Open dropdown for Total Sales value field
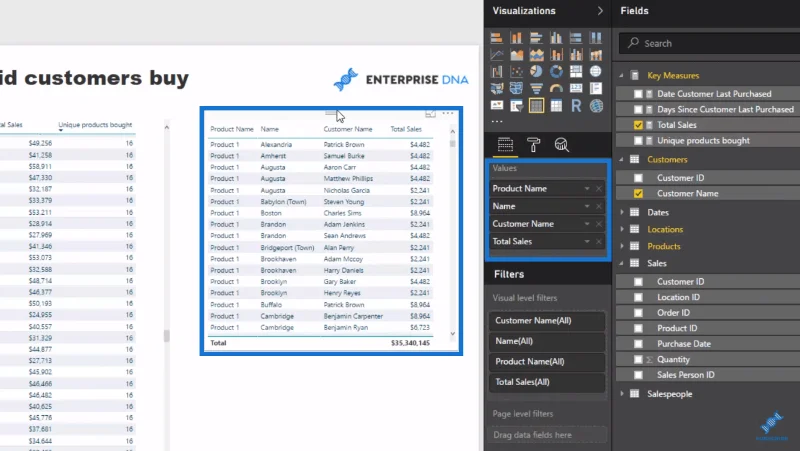Viewport: 800px width, 451px height. 587,242
